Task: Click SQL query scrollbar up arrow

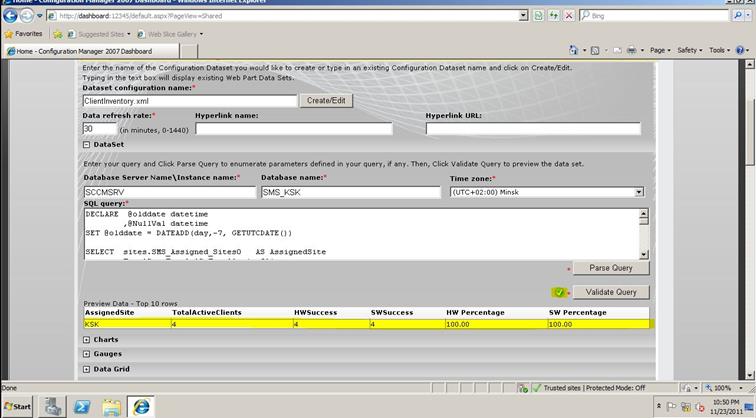Action: tap(644, 214)
